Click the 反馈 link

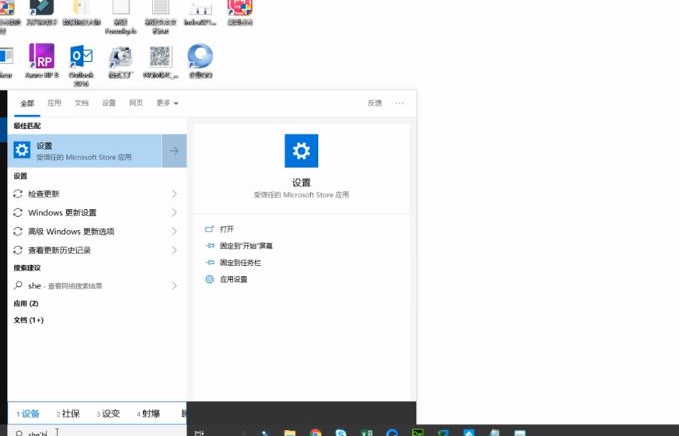coord(375,103)
